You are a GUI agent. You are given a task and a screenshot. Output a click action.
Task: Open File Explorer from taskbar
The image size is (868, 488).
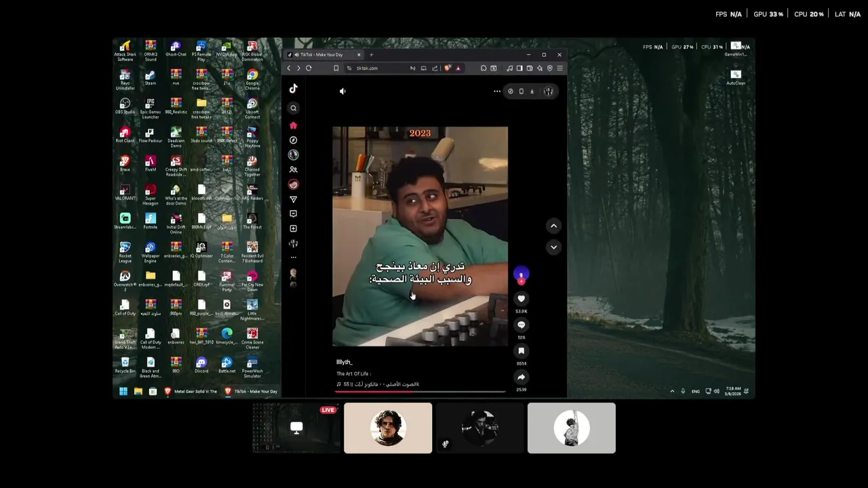click(138, 391)
